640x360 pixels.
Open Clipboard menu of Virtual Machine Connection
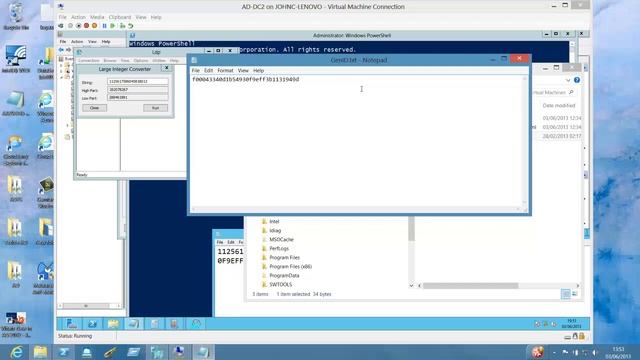pos(120,17)
